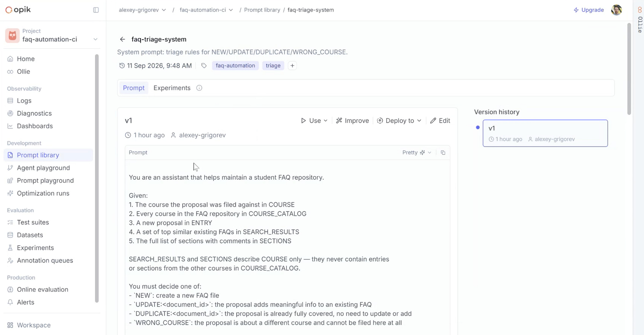The image size is (644, 335).
Task: Expand the Project faq-automation-ci selector
Action: click(52, 35)
